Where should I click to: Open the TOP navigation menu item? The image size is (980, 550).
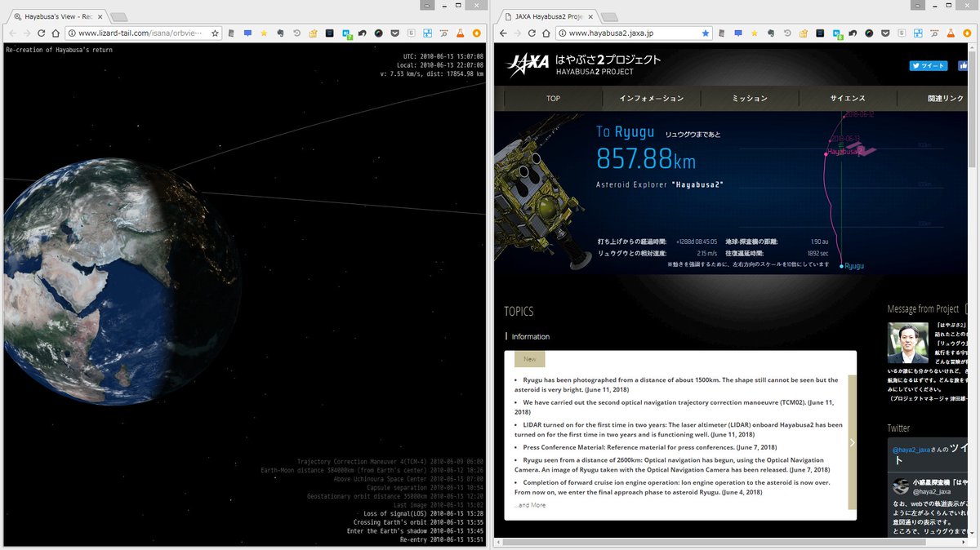coord(554,98)
